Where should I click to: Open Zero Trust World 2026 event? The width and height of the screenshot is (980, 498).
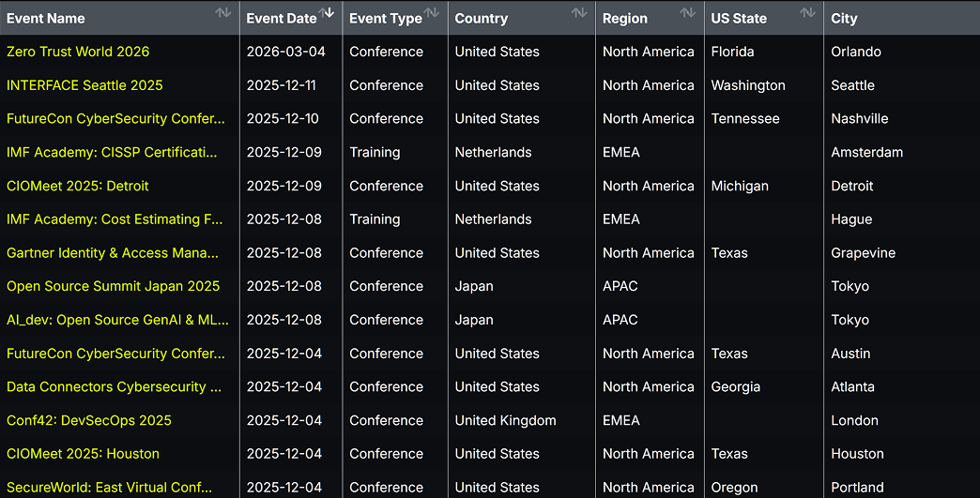click(78, 52)
